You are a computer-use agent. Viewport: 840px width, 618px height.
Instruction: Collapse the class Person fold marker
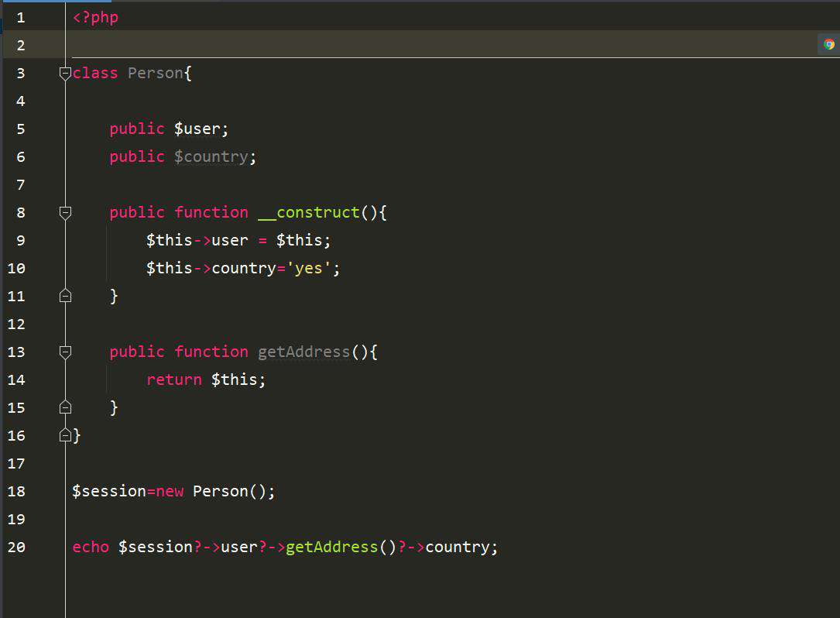point(65,73)
